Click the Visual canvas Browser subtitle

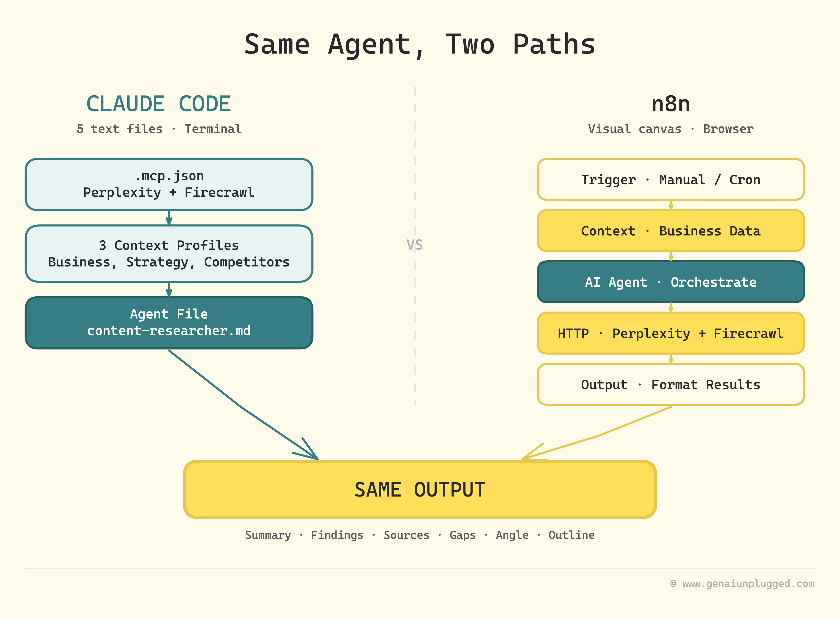click(670, 129)
